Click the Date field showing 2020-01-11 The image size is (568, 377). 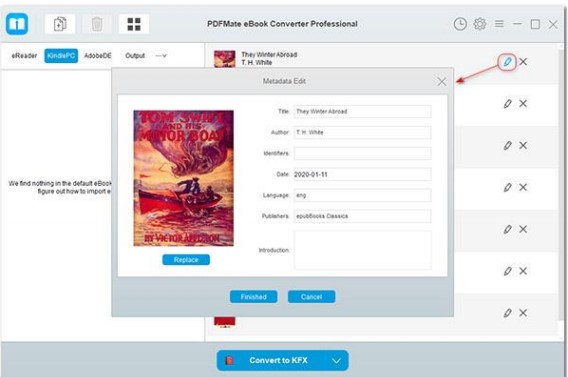pos(363,175)
